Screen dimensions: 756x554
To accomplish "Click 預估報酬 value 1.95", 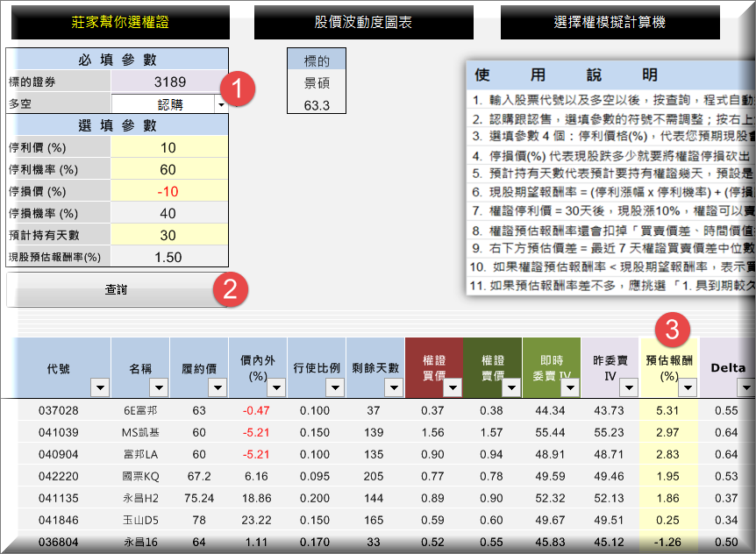I will [x=667, y=477].
